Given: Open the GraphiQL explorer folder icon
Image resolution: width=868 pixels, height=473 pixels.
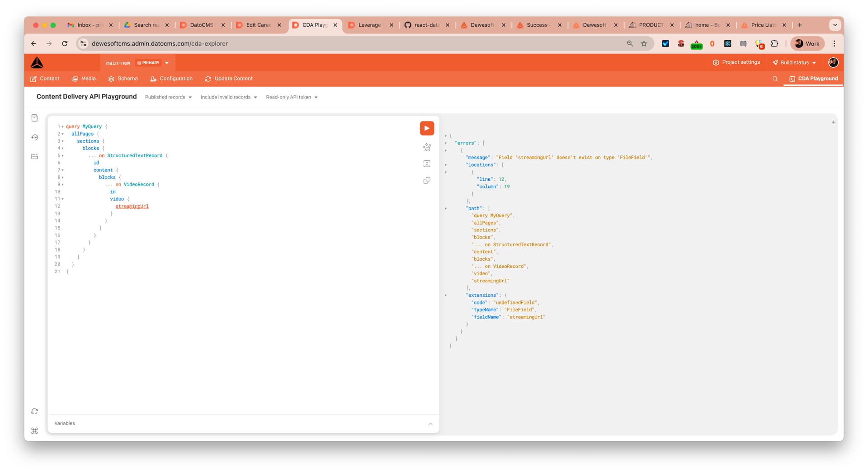Looking at the screenshot, I should tap(35, 157).
